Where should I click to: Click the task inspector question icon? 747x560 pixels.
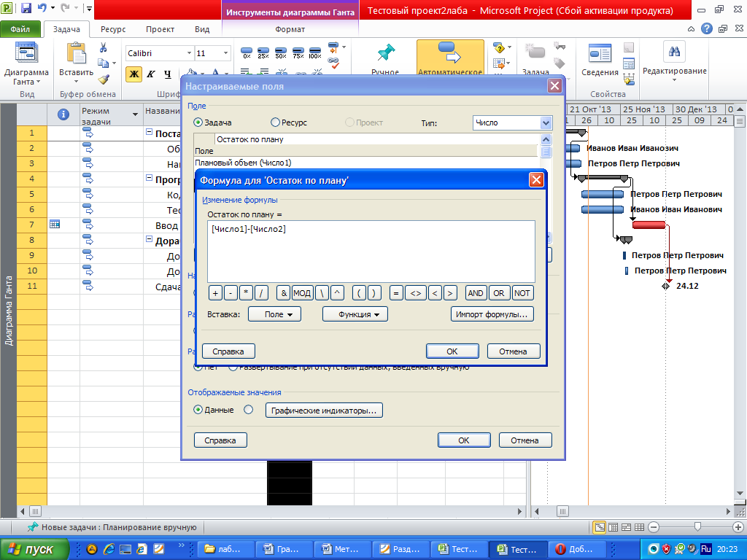499,47
